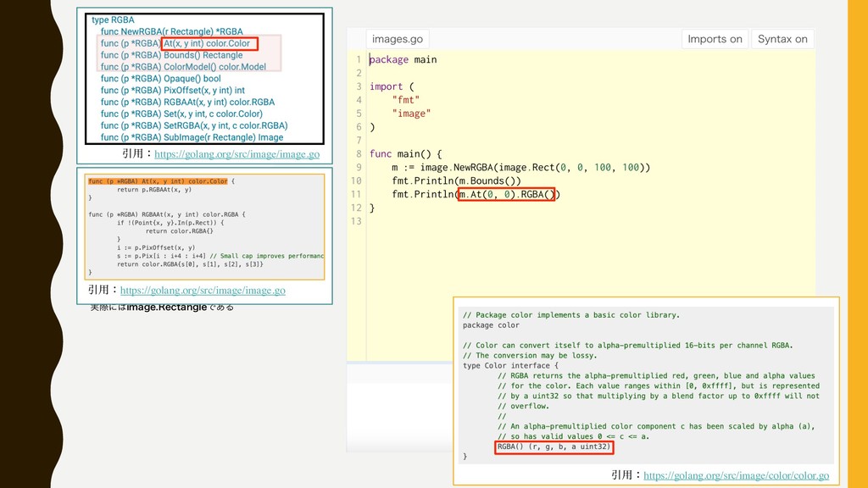The width and height of the screenshot is (868, 488).
Task: Click the RGBAAt(x, y int) color.RGBA entry
Action: [187, 102]
